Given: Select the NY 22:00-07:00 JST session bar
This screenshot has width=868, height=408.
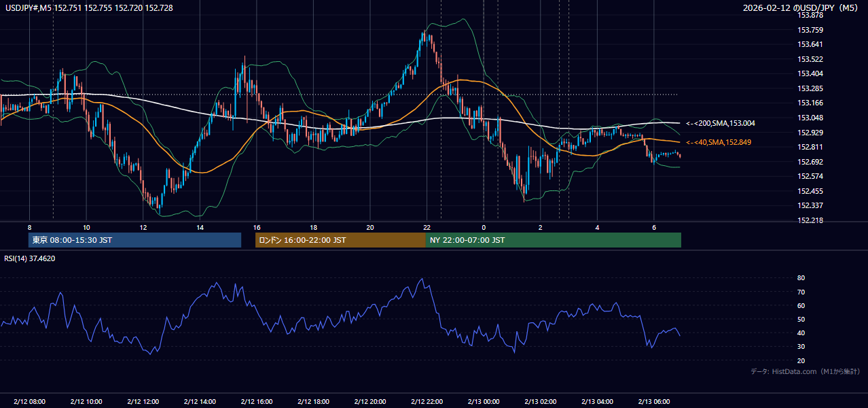Looking at the screenshot, I should (x=554, y=240).
